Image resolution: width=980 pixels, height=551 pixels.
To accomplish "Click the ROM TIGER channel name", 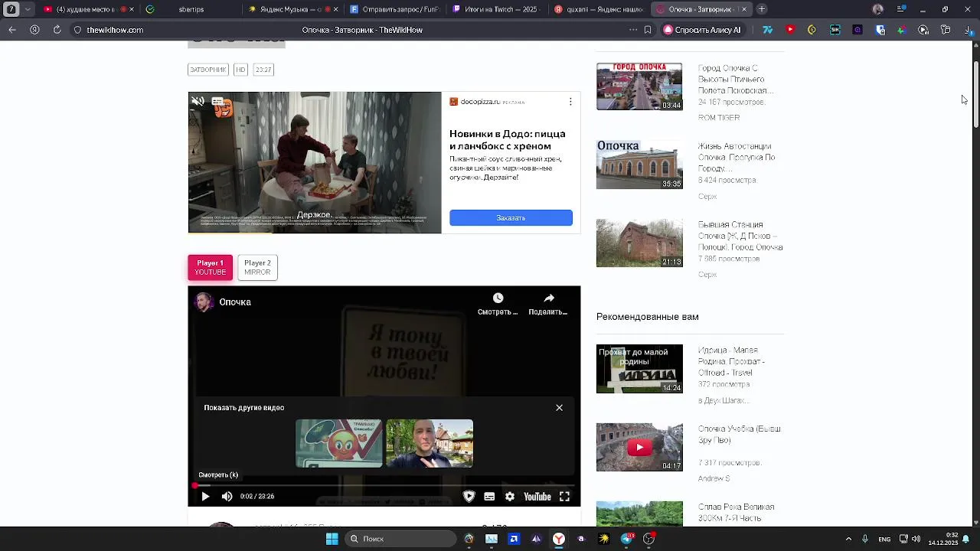I will 719,118.
